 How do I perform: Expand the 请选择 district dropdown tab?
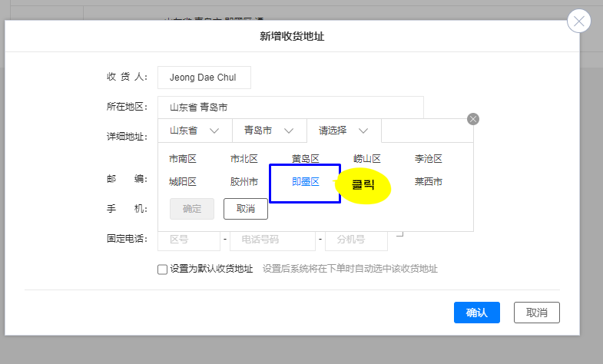tap(343, 131)
